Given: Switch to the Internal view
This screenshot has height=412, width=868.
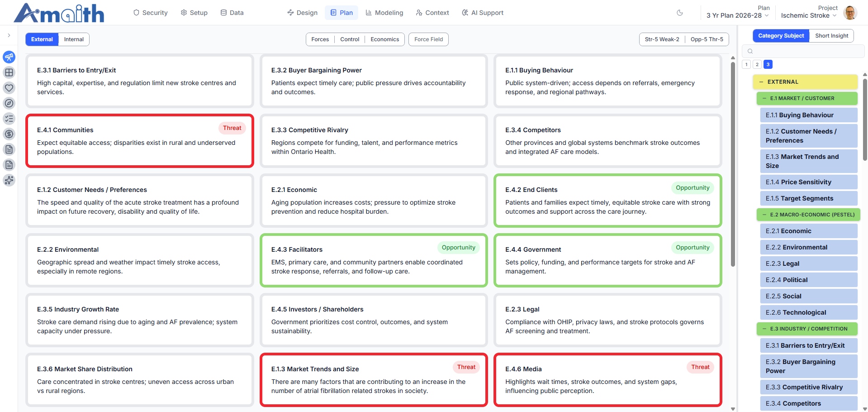Looking at the screenshot, I should point(74,39).
